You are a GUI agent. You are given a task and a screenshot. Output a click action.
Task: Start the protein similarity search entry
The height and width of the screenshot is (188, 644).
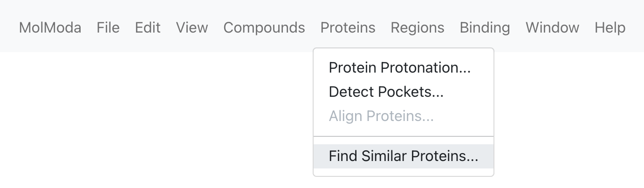pyautogui.click(x=404, y=156)
